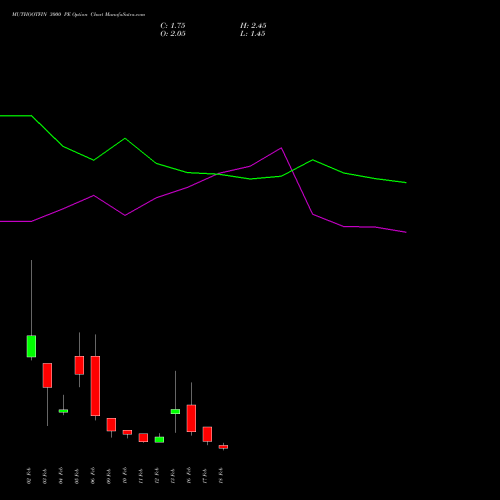
Task: Click the 05 Feb date label
Action: tap(77, 476)
